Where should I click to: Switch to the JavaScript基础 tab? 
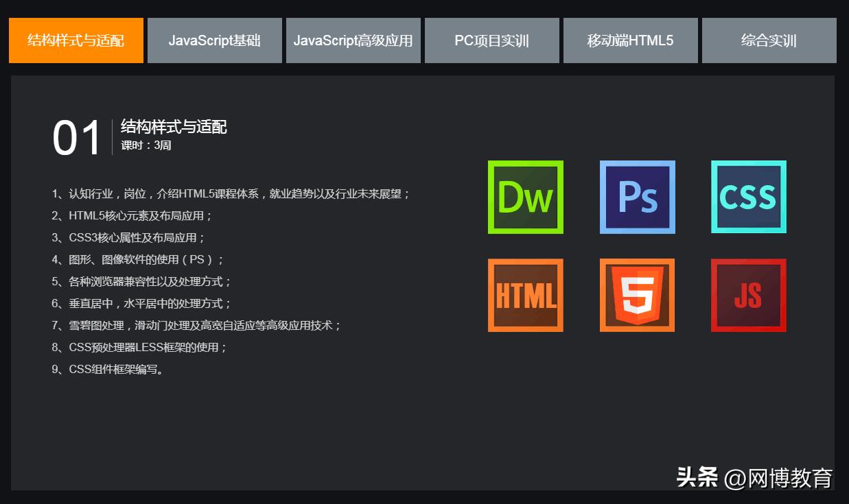214,40
